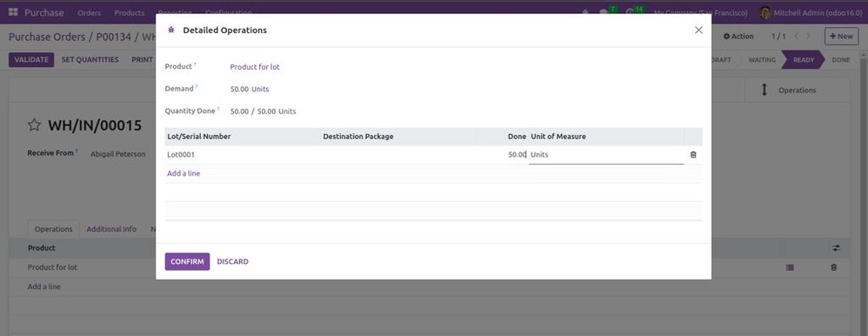
Task: Click Mitchell Admin avatar picture
Action: click(x=765, y=12)
